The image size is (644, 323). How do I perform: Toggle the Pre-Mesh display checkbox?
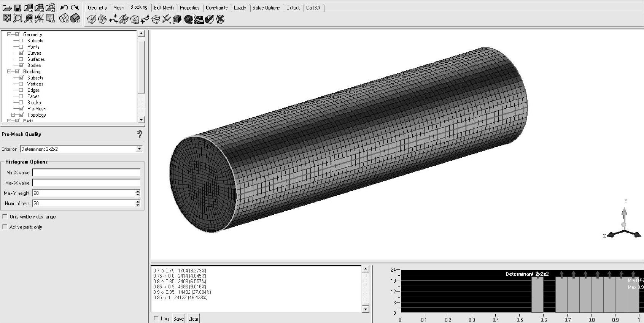(x=21, y=108)
